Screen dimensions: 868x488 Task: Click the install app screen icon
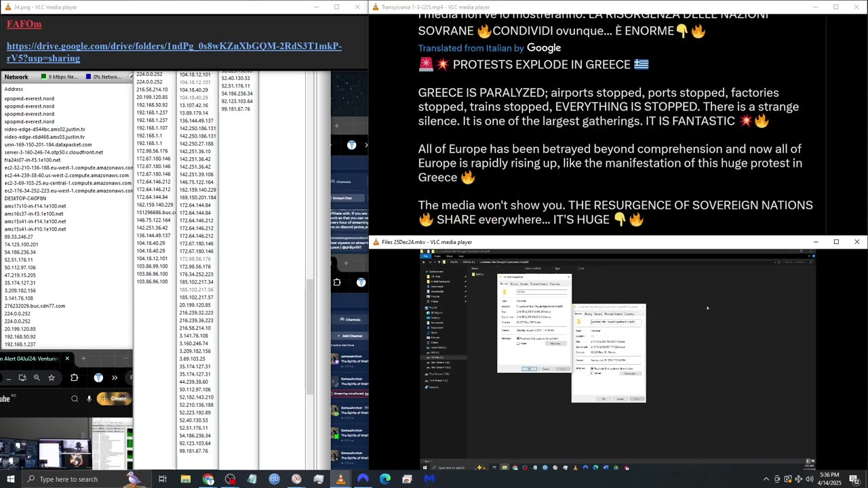pos(22,378)
